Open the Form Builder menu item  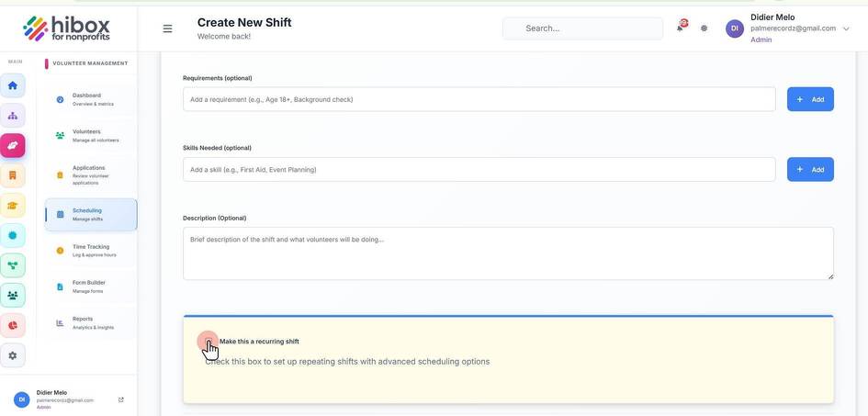click(91, 287)
